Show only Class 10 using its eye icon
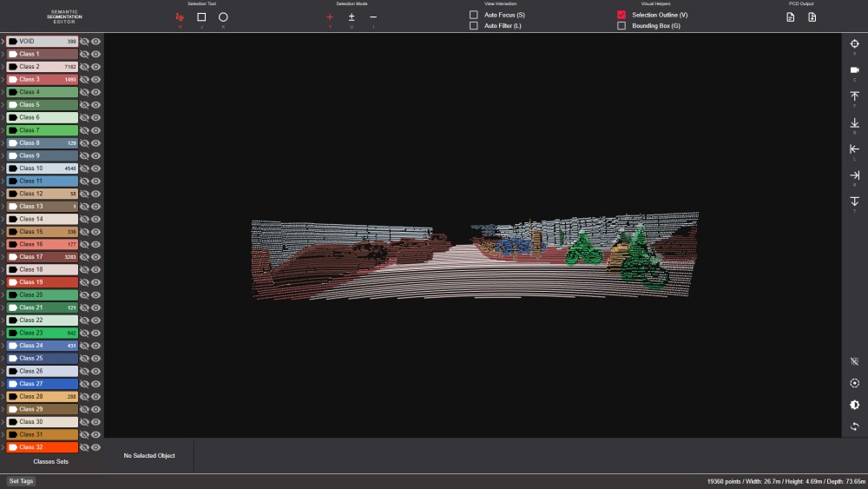Screen dimensions: 868x489 [96, 169]
